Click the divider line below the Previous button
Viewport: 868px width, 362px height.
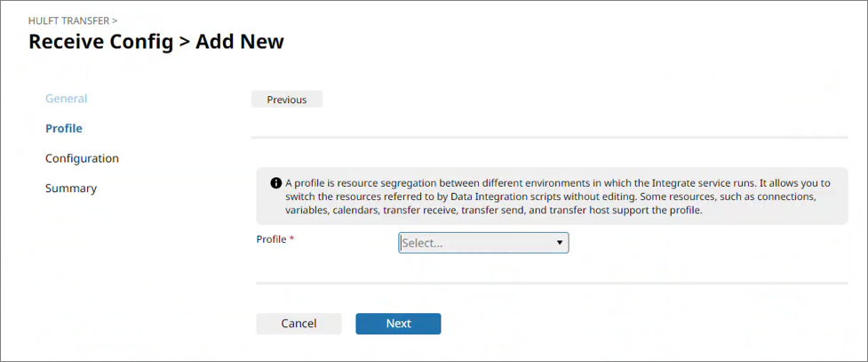pos(551,138)
